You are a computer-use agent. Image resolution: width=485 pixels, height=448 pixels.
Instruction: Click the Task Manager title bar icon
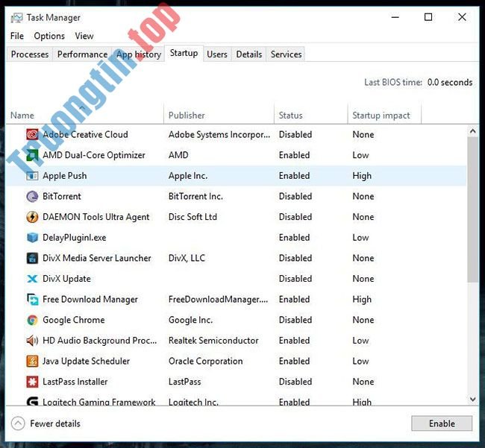pyautogui.click(x=16, y=18)
